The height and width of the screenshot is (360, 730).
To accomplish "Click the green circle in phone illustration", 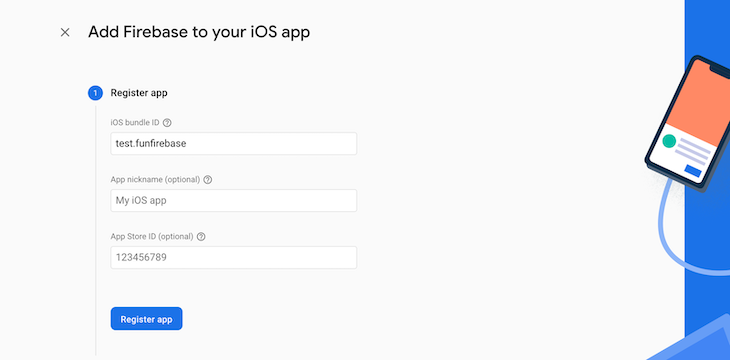I will point(669,141).
